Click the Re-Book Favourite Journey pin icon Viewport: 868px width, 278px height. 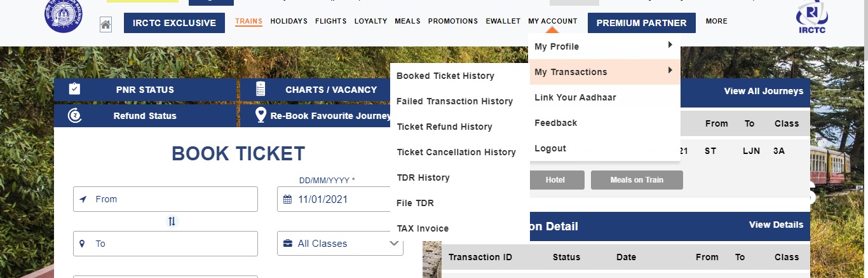[x=261, y=115]
